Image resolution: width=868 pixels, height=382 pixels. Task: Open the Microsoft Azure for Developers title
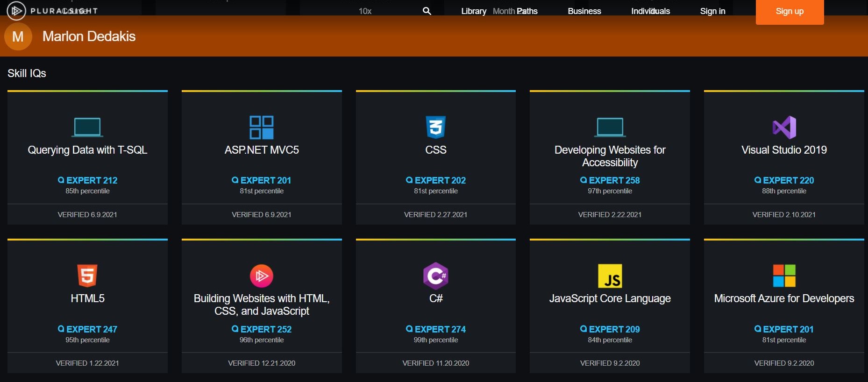[x=784, y=298]
